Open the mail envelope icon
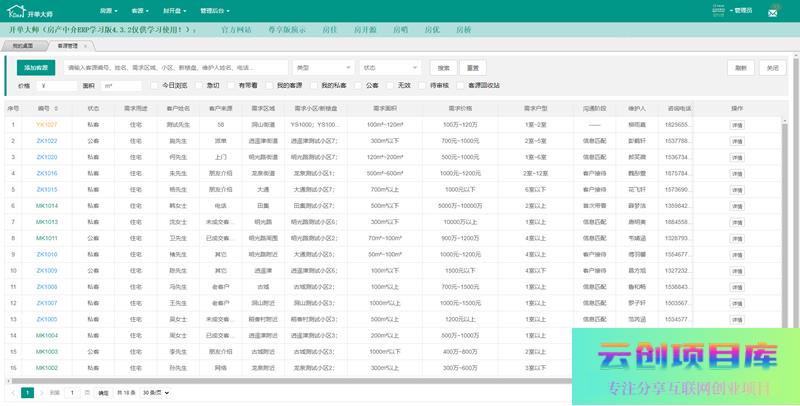The height and width of the screenshot is (406, 800). coord(773,12)
